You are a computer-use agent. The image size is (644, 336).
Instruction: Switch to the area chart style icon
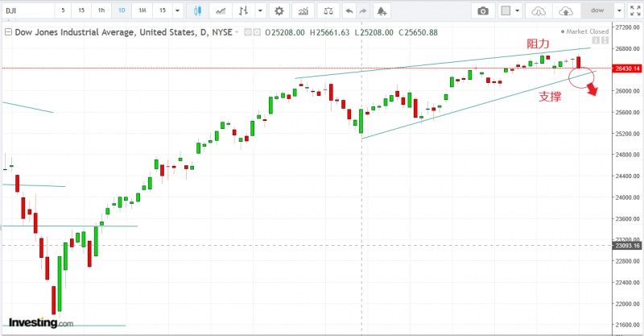[x=221, y=11]
